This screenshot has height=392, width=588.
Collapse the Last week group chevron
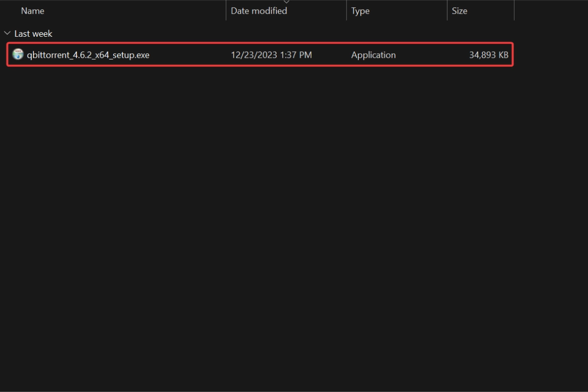7,33
